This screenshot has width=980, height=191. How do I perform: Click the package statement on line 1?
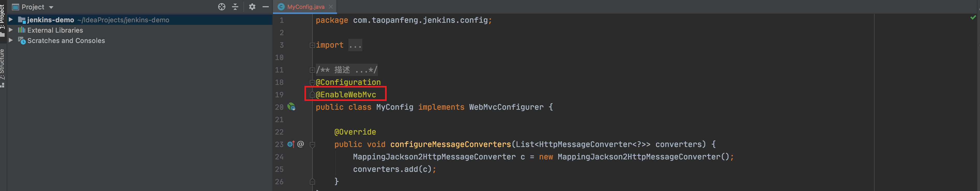pyautogui.click(x=404, y=20)
